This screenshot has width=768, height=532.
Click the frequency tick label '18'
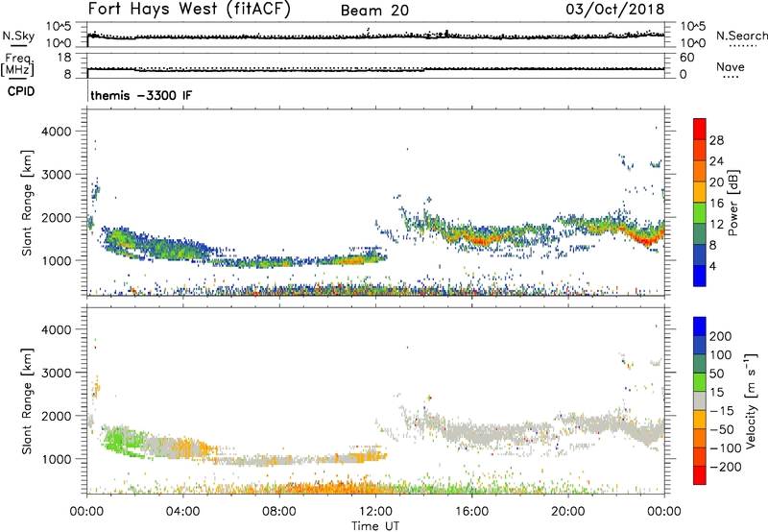pyautogui.click(x=63, y=58)
